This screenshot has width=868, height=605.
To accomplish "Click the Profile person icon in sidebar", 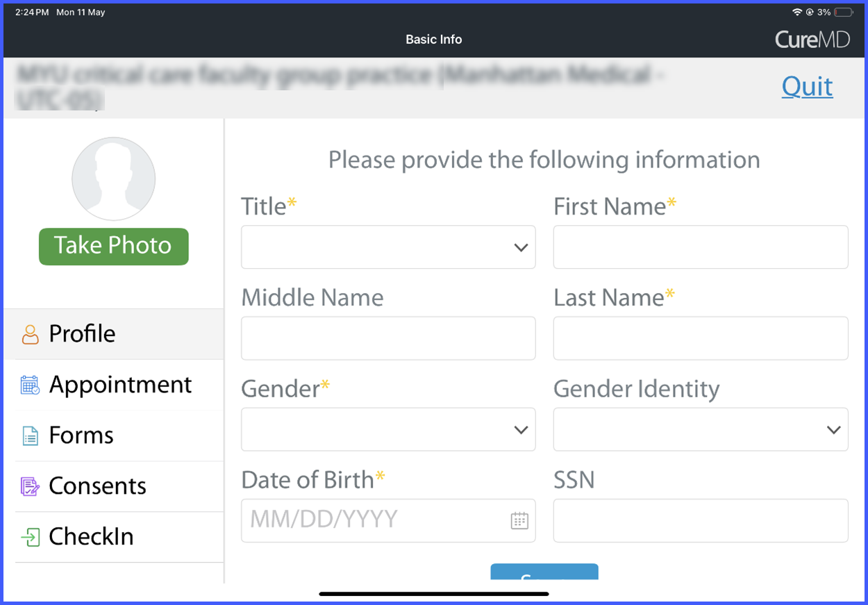I will [x=30, y=334].
